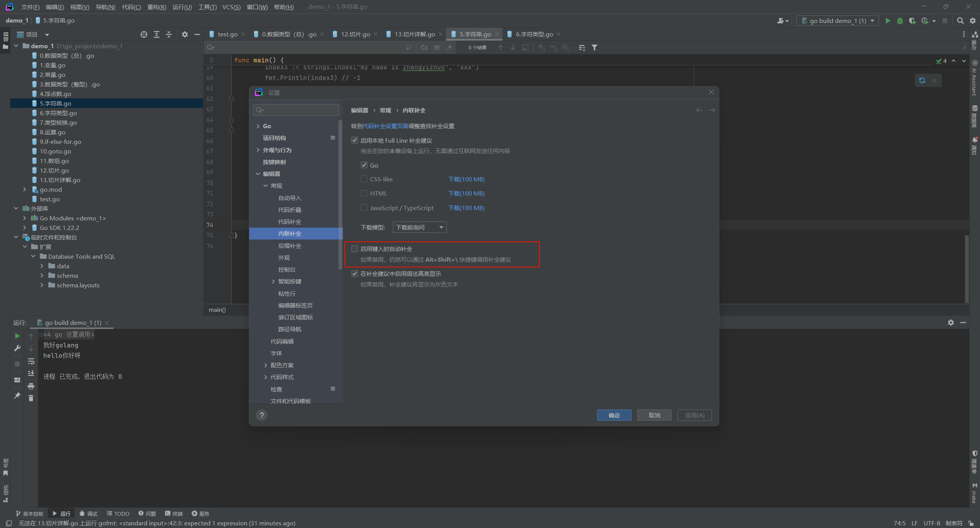Open run panel settings gear
980x528 pixels.
point(951,323)
